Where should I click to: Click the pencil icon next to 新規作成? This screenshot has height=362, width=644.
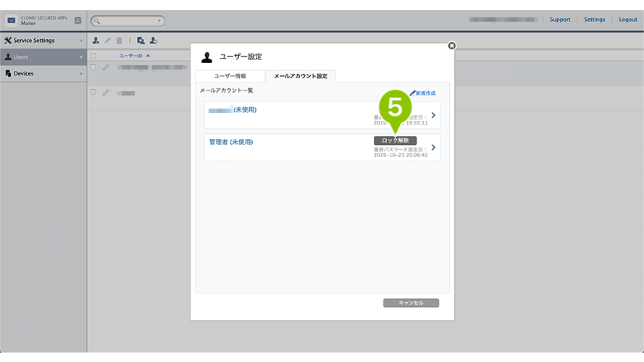tap(412, 93)
